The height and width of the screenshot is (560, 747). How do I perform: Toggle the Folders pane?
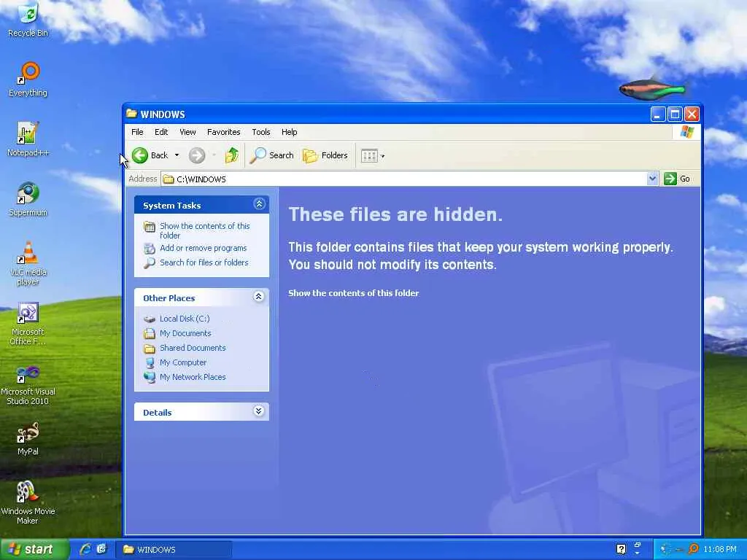click(325, 155)
